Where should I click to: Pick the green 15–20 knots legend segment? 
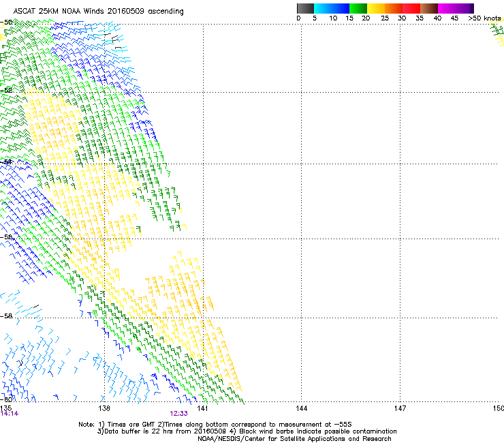tap(358, 8)
